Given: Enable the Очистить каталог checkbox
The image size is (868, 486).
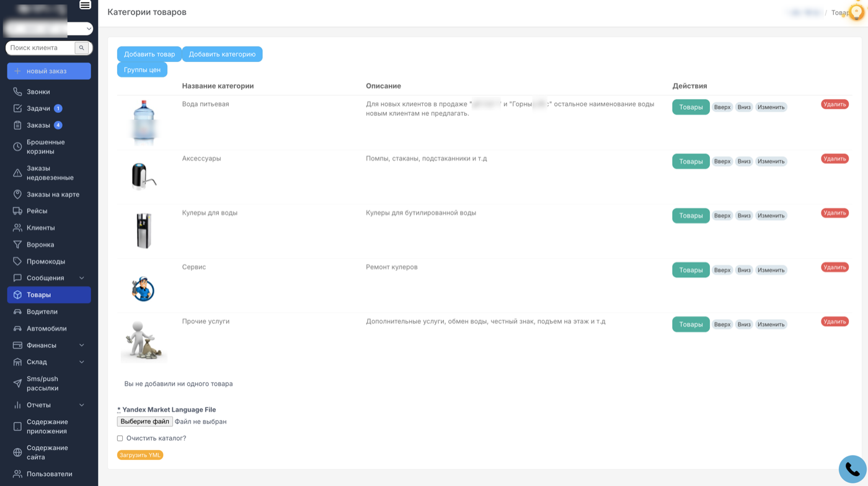Looking at the screenshot, I should click(120, 438).
